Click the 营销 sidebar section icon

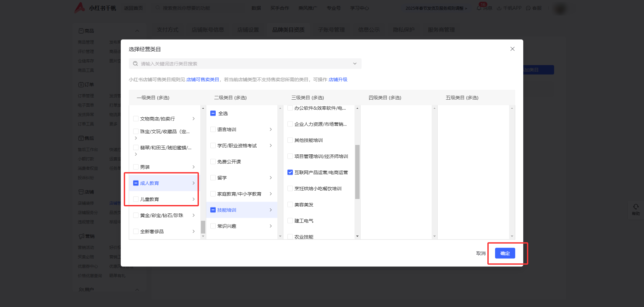pyautogui.click(x=81, y=236)
